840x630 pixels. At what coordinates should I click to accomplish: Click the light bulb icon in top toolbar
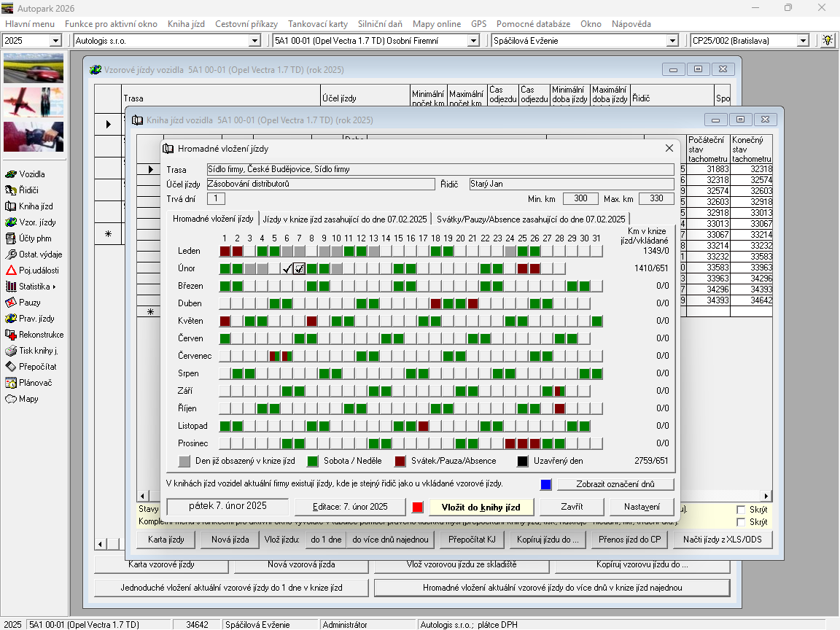(828, 41)
